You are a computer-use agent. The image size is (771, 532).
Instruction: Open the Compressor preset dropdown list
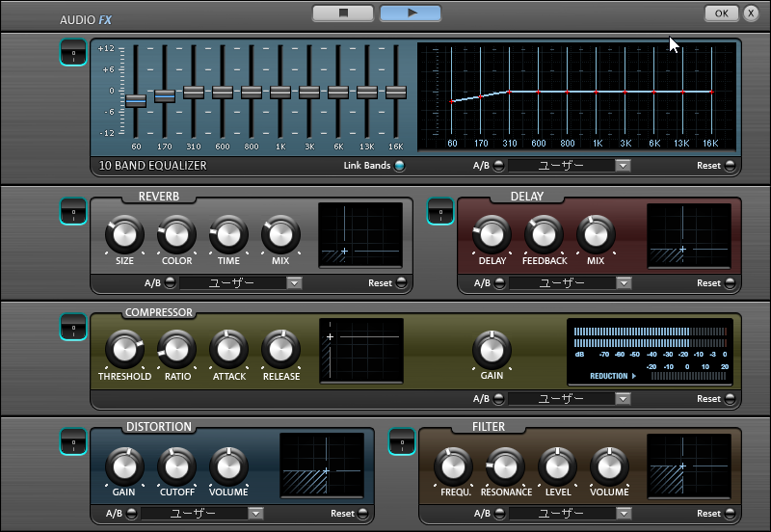(623, 399)
